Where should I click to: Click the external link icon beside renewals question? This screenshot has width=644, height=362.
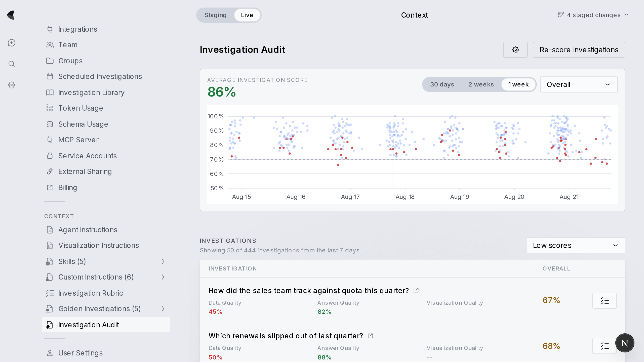(x=370, y=336)
